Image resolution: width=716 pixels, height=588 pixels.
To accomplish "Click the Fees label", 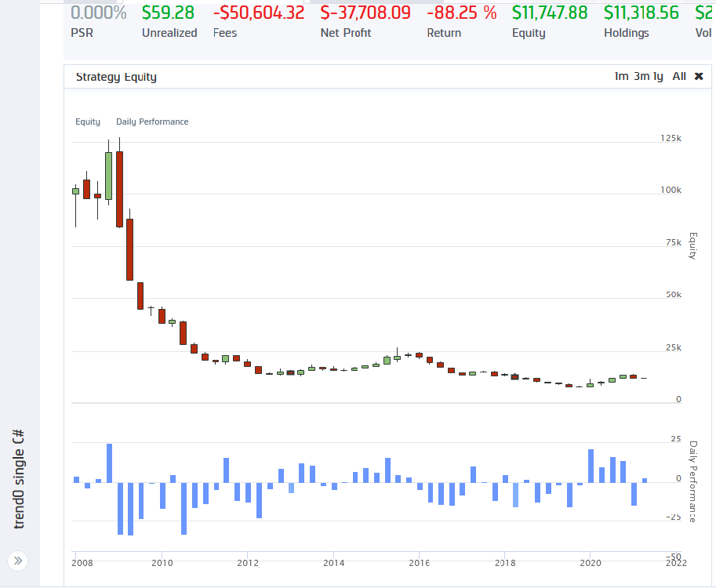I will click(x=225, y=33).
